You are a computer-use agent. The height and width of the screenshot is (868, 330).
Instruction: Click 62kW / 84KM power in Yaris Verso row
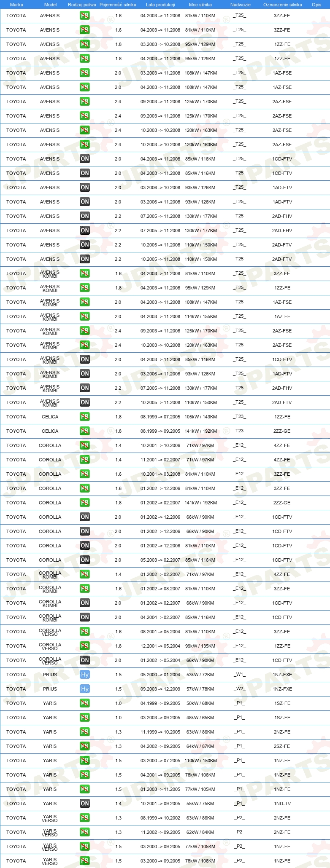200,832
